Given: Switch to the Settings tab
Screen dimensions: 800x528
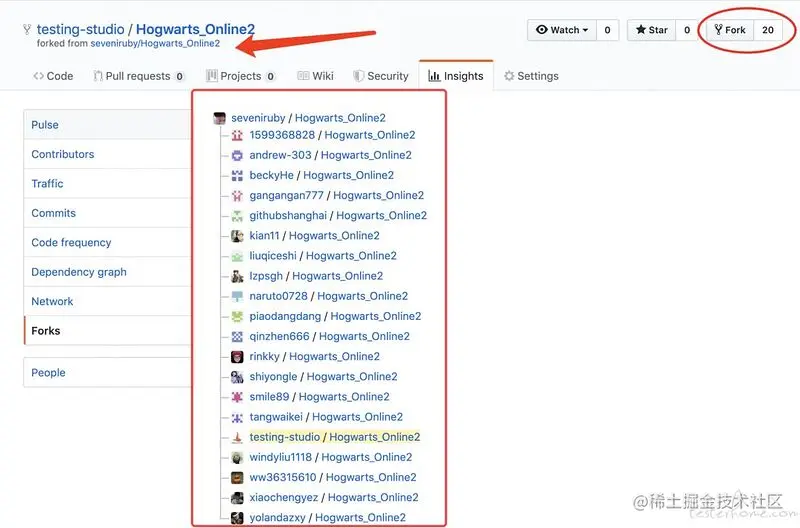Looking at the screenshot, I should pyautogui.click(x=531, y=76).
